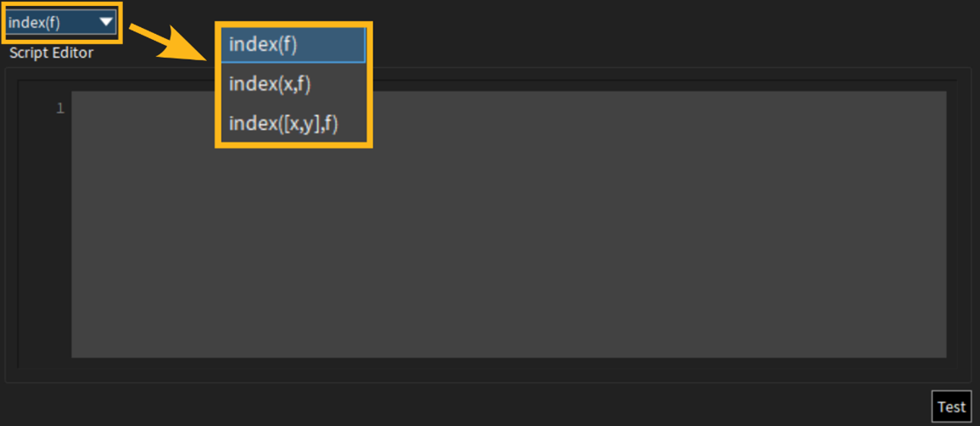Click the editor gutter beside line 1
The image size is (980, 426).
(x=44, y=109)
